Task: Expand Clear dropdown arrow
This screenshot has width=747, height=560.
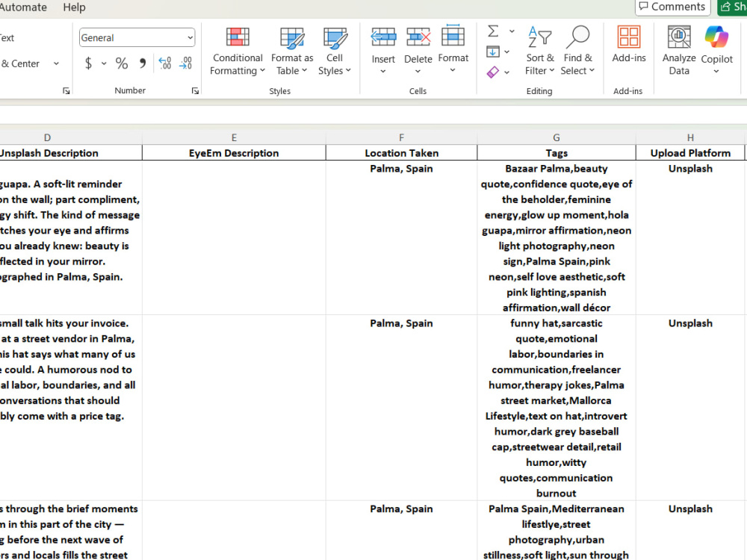Action: click(x=507, y=72)
